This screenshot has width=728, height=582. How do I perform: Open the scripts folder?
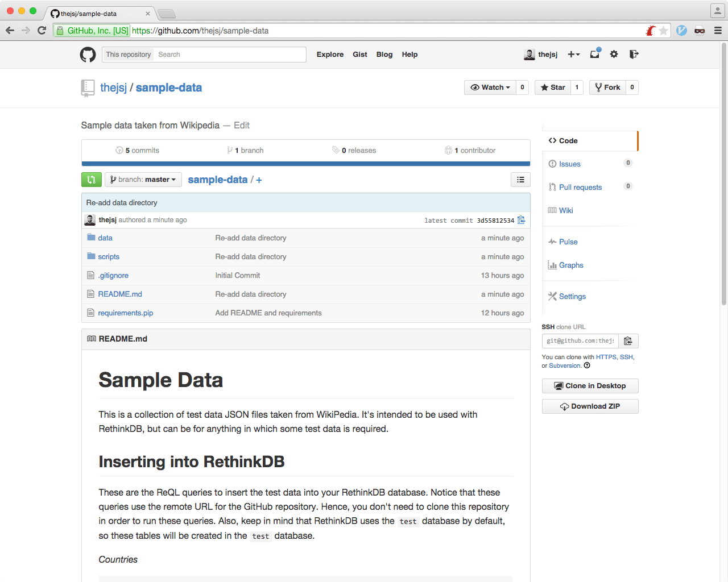[x=109, y=257]
